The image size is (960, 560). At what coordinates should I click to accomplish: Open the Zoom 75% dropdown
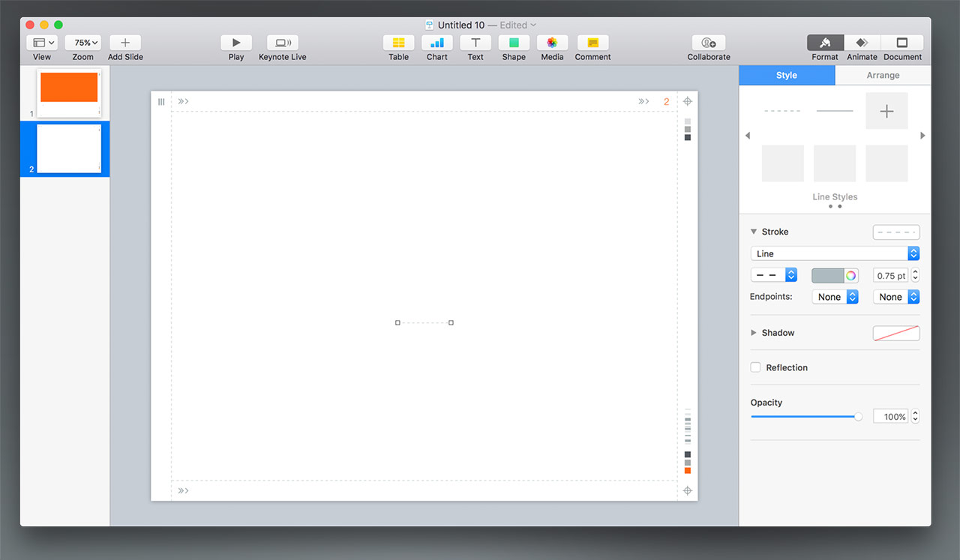point(83,43)
